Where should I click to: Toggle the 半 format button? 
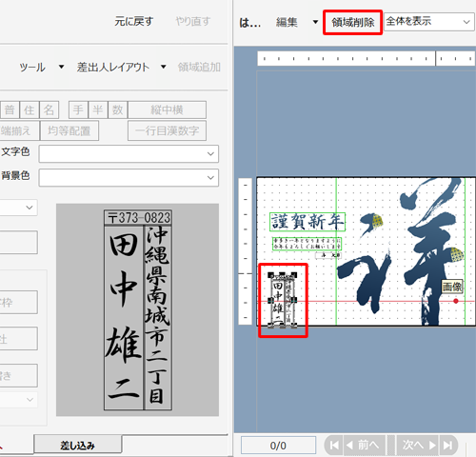click(x=98, y=110)
